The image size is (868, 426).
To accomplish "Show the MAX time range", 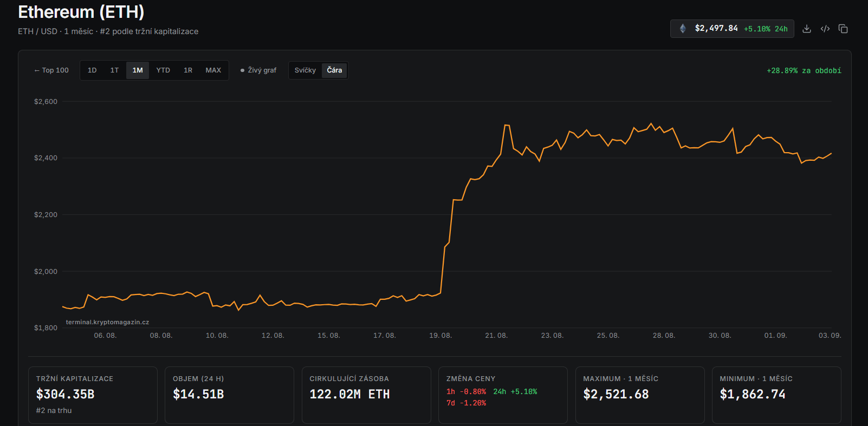I will click(x=213, y=70).
